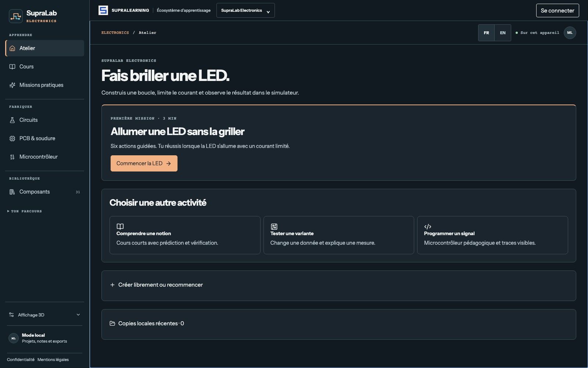Click the Cours book icon

[x=12, y=67]
